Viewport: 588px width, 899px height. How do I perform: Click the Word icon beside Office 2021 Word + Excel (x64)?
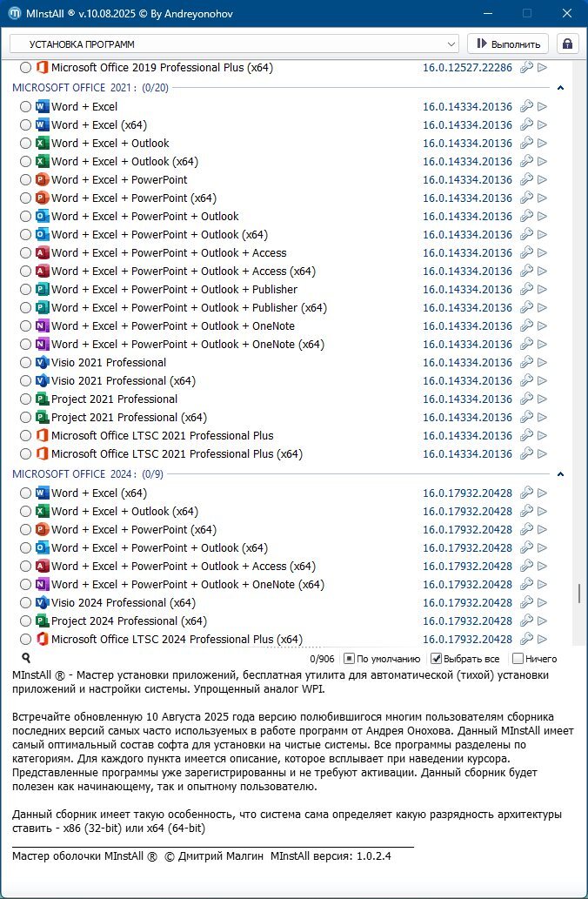pos(42,125)
